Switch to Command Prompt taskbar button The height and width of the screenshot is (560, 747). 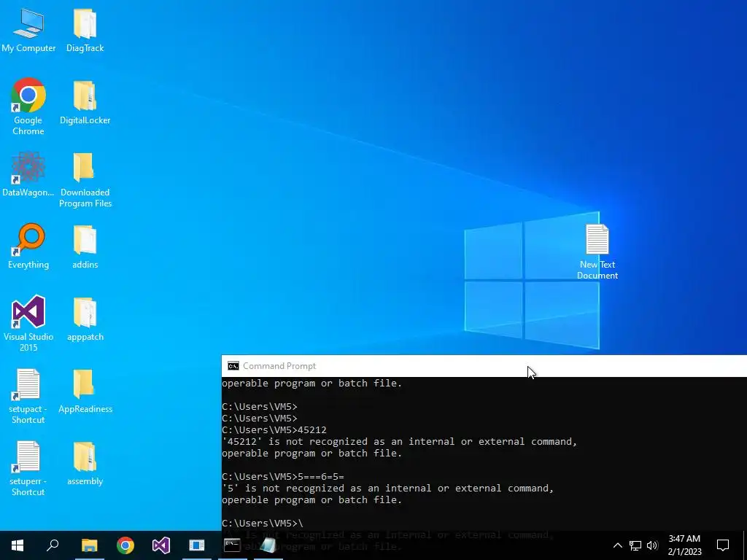[x=232, y=545]
